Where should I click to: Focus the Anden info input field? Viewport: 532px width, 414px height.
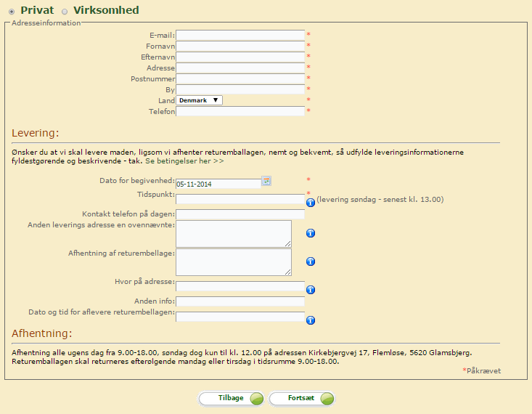[x=240, y=301]
